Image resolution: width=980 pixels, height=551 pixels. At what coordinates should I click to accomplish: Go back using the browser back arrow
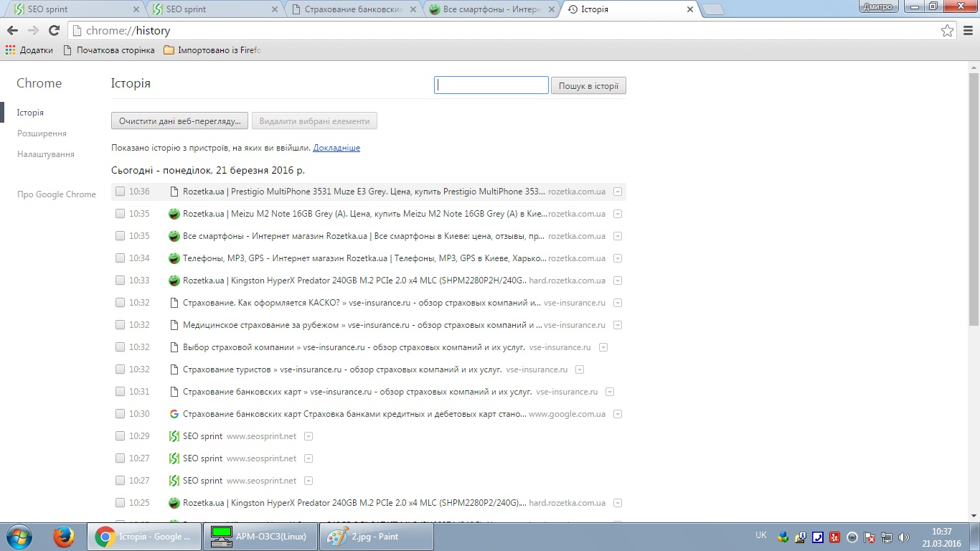click(12, 31)
